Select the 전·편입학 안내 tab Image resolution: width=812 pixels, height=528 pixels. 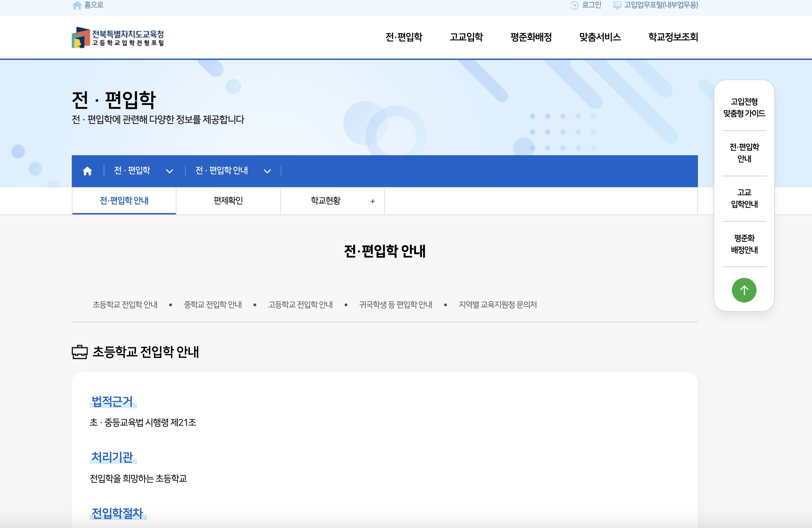point(124,201)
